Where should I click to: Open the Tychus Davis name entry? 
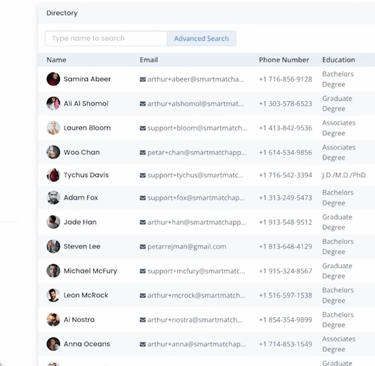point(86,175)
